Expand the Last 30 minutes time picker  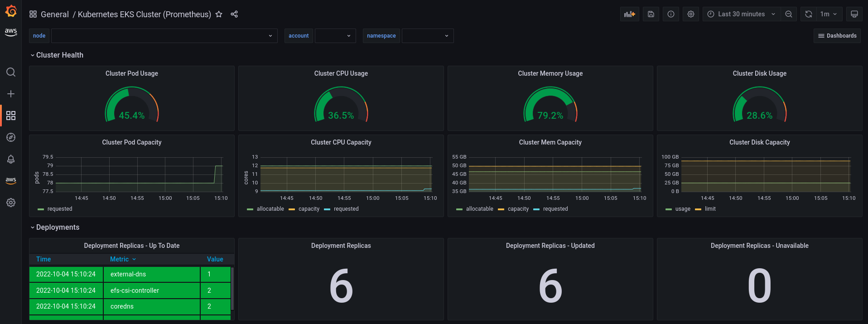(x=741, y=14)
